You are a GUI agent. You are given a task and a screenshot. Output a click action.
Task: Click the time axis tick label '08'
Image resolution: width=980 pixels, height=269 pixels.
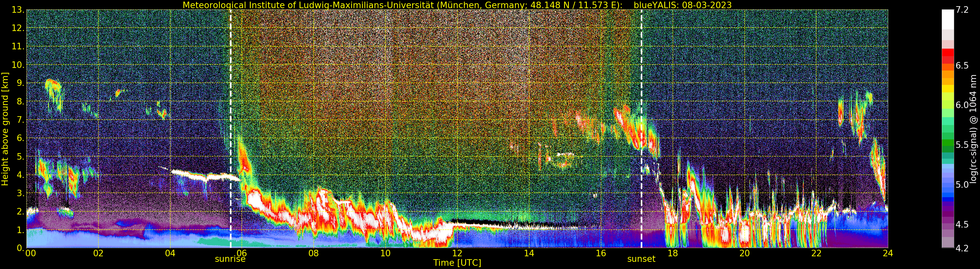(x=313, y=253)
